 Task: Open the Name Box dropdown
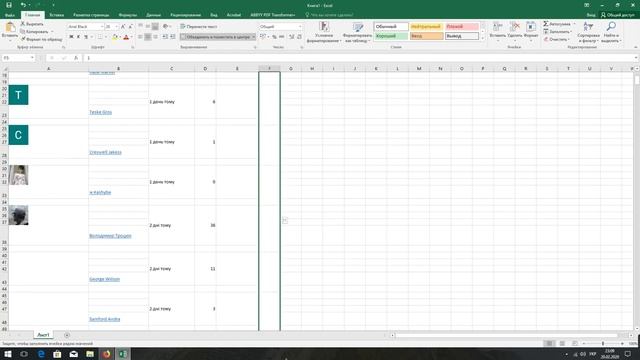click(x=32, y=58)
